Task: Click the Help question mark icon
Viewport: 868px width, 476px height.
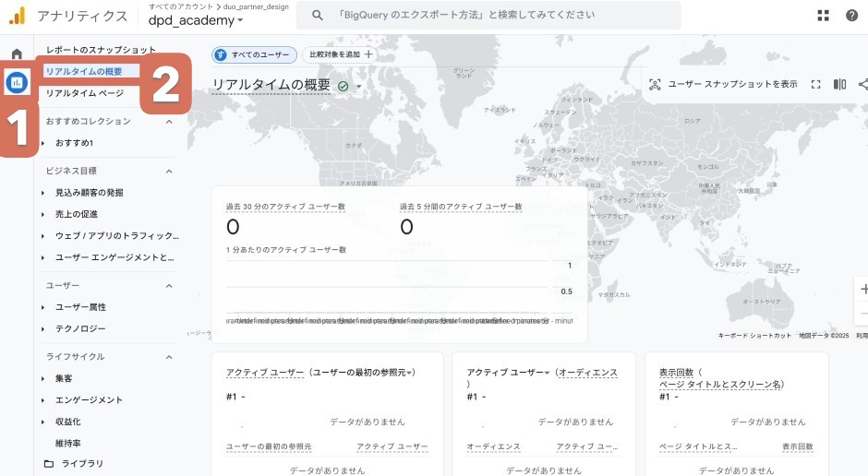Action: tap(851, 16)
